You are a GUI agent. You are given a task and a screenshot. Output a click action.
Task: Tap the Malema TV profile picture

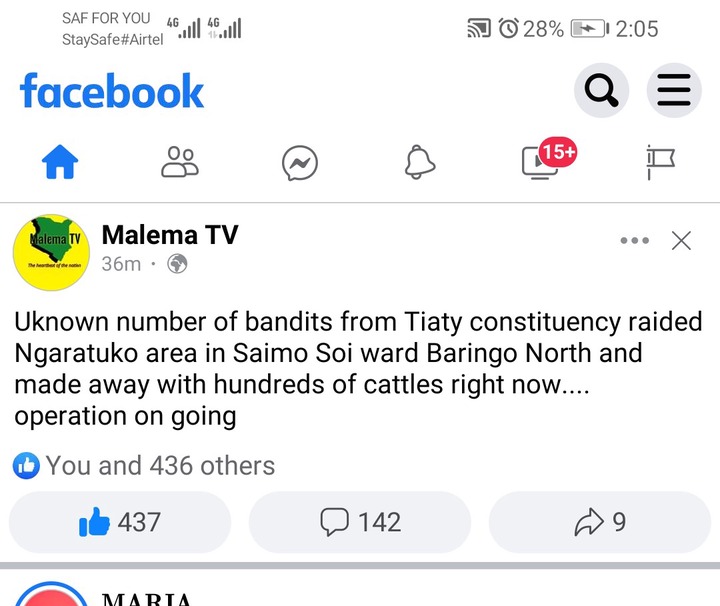tap(51, 248)
